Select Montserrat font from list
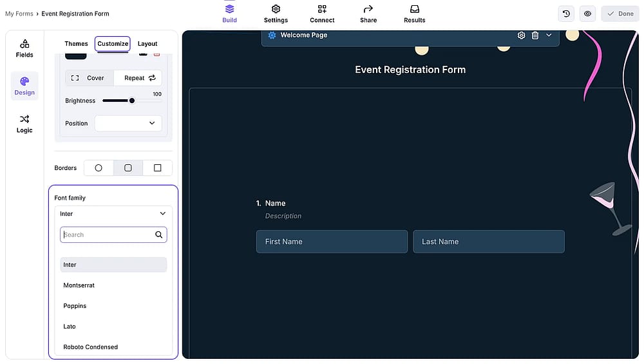 click(x=113, y=285)
